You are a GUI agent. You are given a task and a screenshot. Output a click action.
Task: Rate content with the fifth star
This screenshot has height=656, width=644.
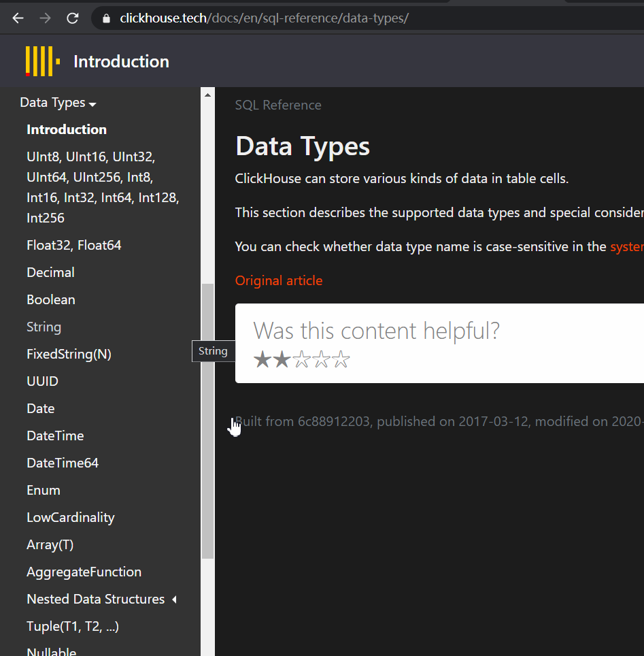(341, 360)
